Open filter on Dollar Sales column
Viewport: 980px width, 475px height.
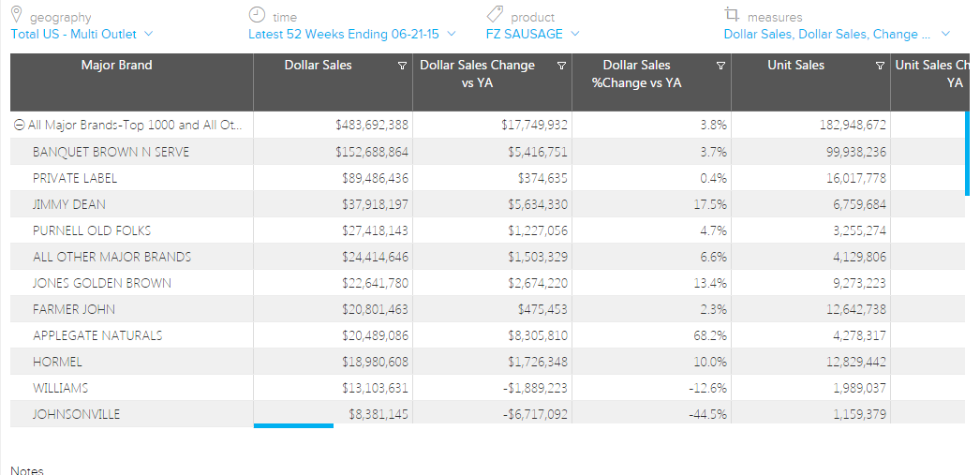tap(402, 66)
